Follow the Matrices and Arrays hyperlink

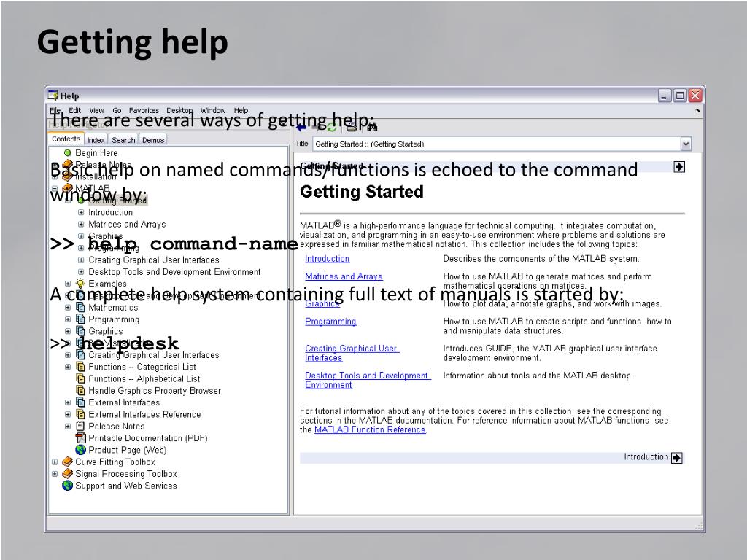pyautogui.click(x=344, y=276)
